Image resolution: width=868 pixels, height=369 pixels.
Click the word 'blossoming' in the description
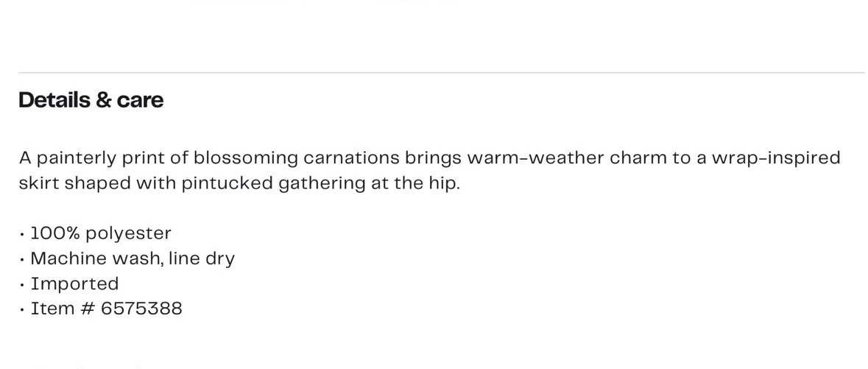(246, 159)
